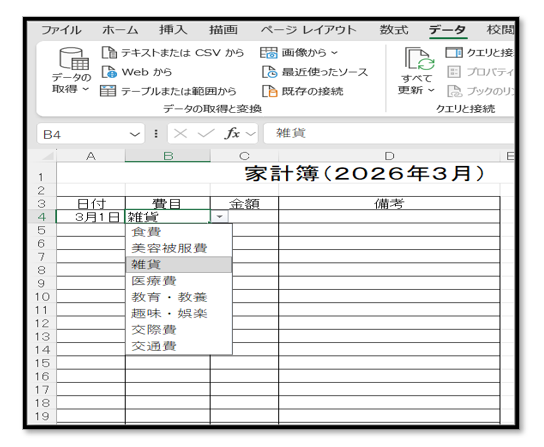This screenshot has width=544, height=447.
Task: Select column B header
Action: tap(168, 156)
